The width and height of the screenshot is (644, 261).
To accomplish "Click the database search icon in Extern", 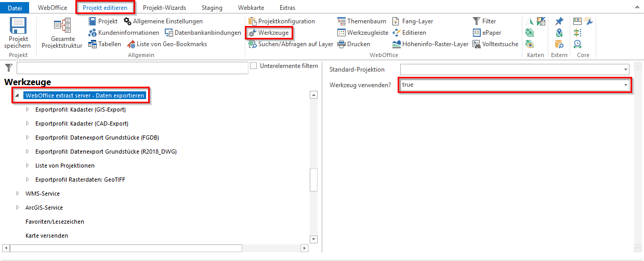I will click(559, 44).
